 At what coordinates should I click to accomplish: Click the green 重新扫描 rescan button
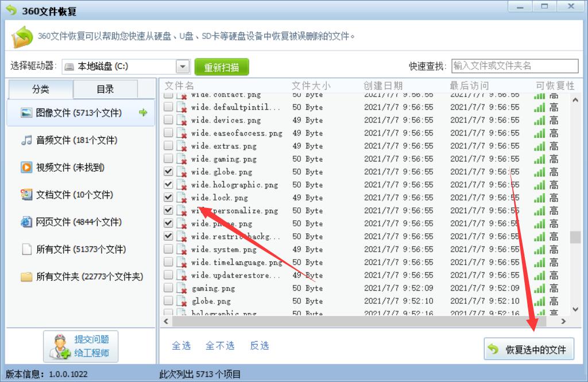click(x=222, y=67)
